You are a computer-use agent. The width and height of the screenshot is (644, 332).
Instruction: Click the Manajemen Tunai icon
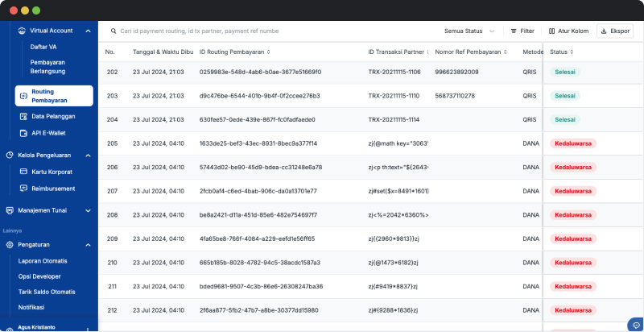coord(10,210)
